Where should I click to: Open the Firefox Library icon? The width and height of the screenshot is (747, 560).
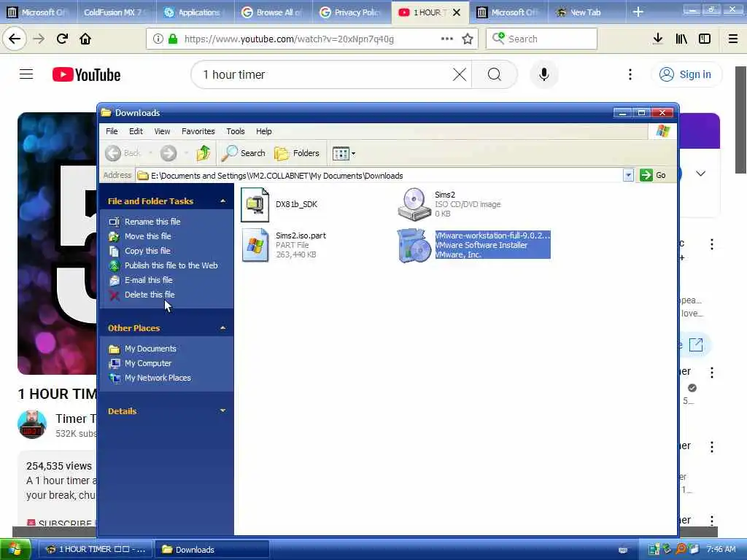(681, 39)
